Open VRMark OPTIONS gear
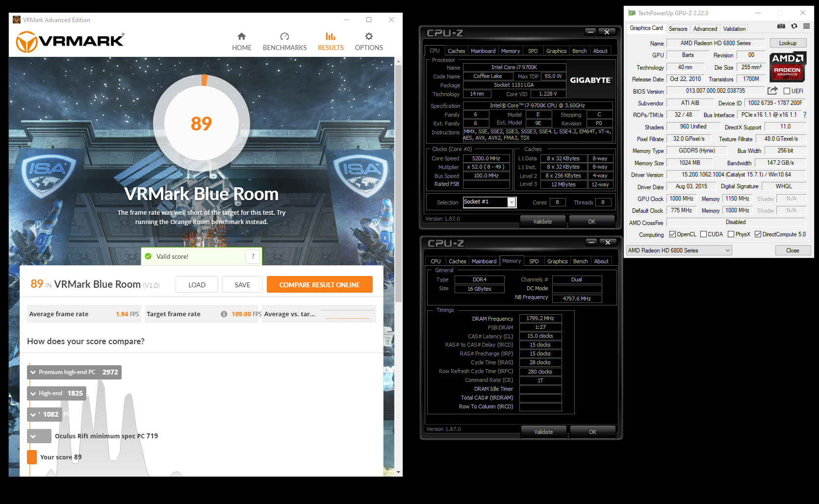This screenshot has width=819, height=504. [369, 42]
